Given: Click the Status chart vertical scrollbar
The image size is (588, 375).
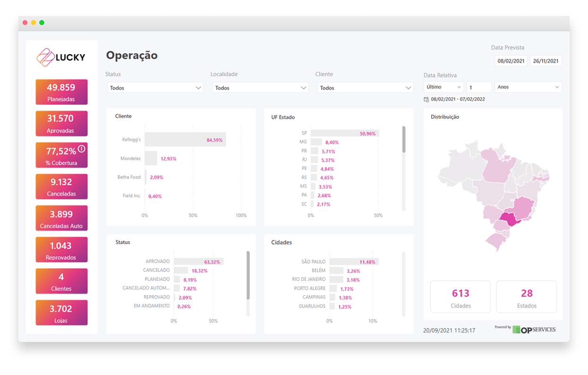Looking at the screenshot, I should click(x=248, y=275).
